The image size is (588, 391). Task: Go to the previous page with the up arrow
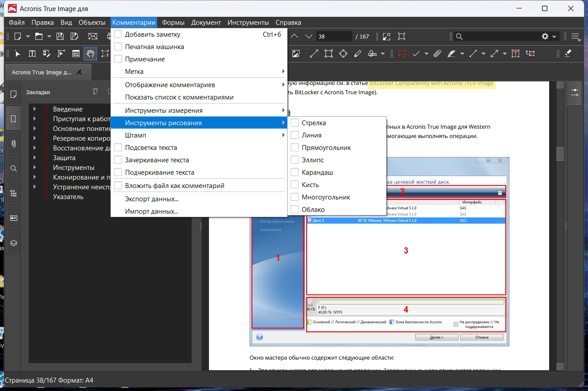click(295, 36)
